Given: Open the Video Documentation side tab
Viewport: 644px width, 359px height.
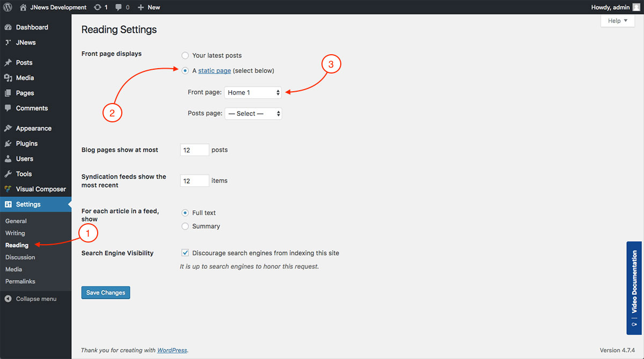Looking at the screenshot, I should [634, 288].
